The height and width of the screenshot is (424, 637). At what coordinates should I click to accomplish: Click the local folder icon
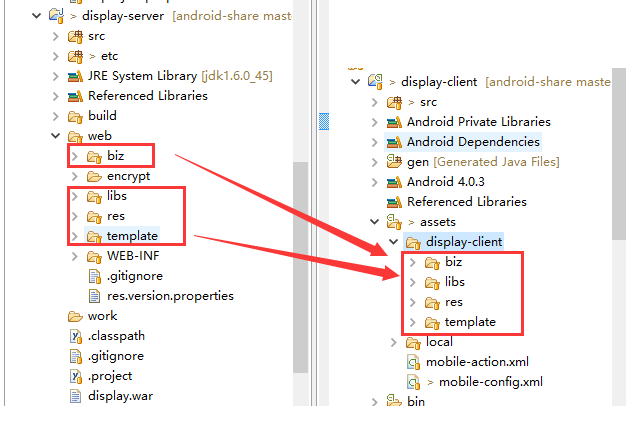click(x=413, y=342)
